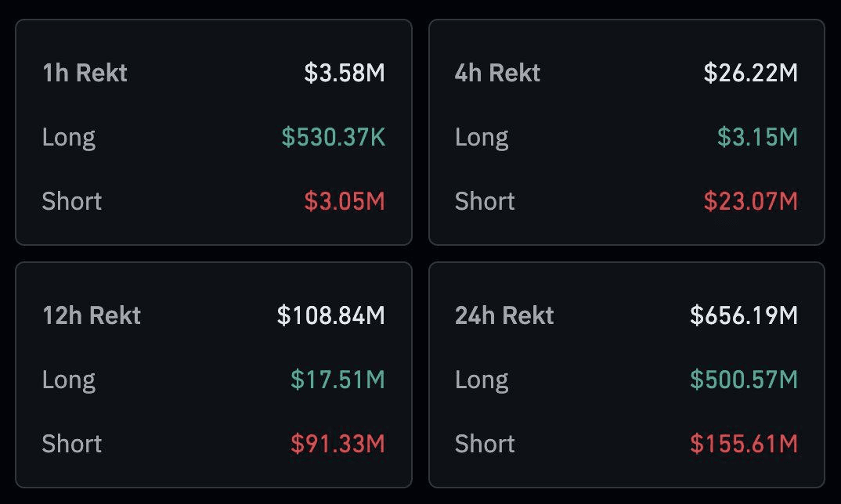Click the 1h Rekt card title
The height and width of the screenshot is (504, 841).
(x=85, y=74)
